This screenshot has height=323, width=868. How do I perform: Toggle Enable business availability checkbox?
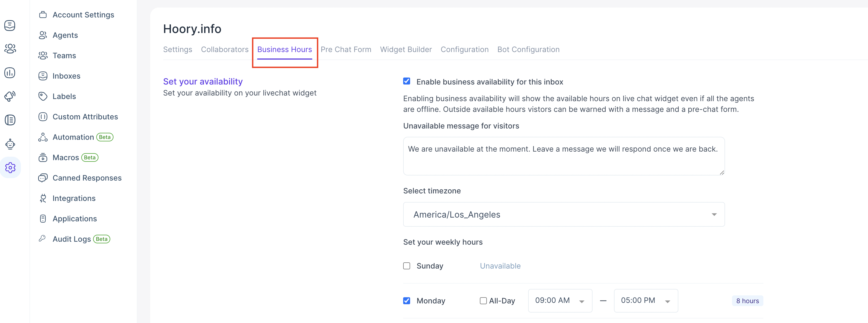(x=407, y=82)
